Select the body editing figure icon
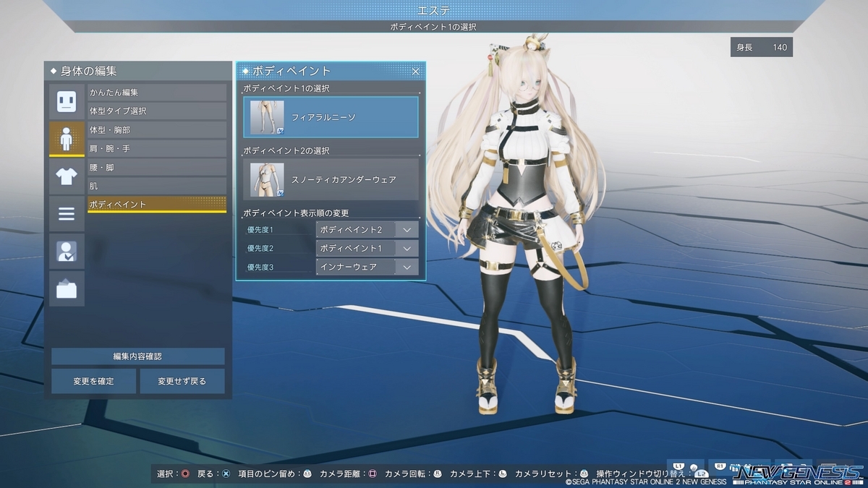Viewport: 868px width, 488px height. 67,139
